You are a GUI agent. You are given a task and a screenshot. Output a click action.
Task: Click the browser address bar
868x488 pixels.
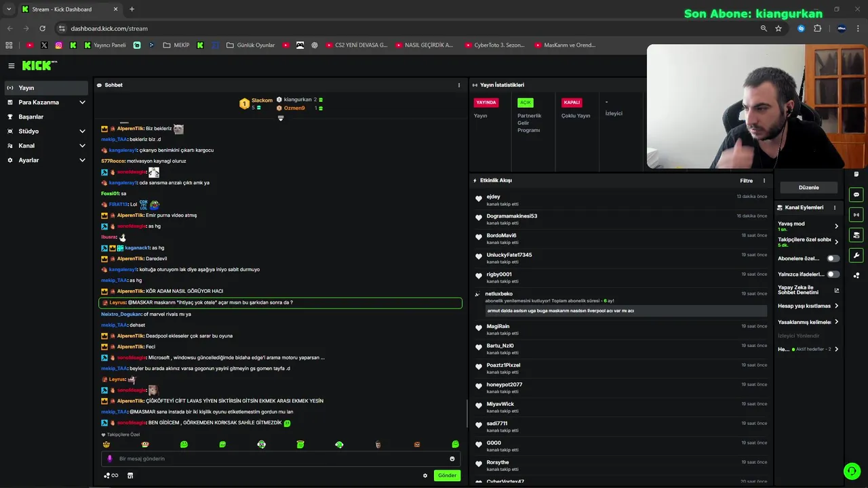(x=407, y=28)
